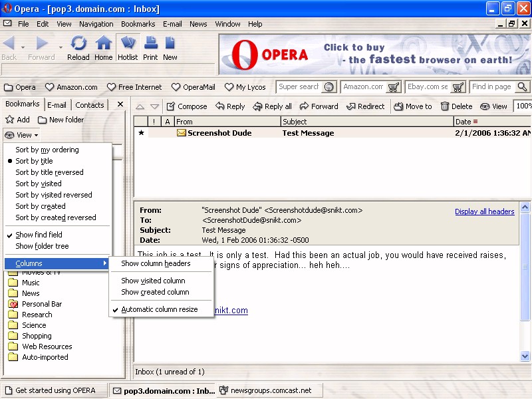Image resolution: width=532 pixels, height=399 pixels.
Task: Select Sort by title radio option
Action: [x=34, y=161]
